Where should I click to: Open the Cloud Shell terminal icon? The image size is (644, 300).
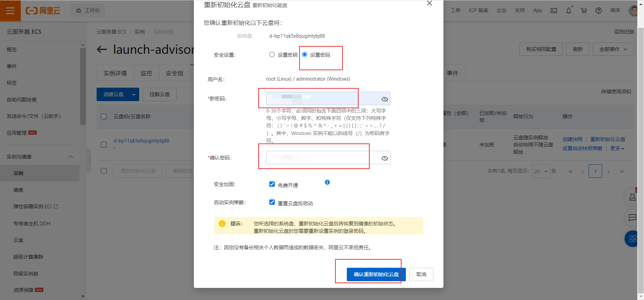554,10
